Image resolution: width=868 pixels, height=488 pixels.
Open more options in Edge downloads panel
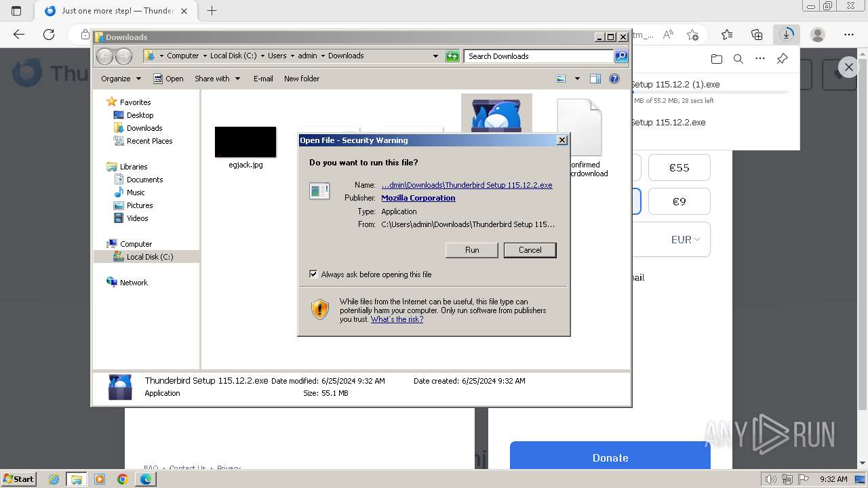[x=760, y=59]
